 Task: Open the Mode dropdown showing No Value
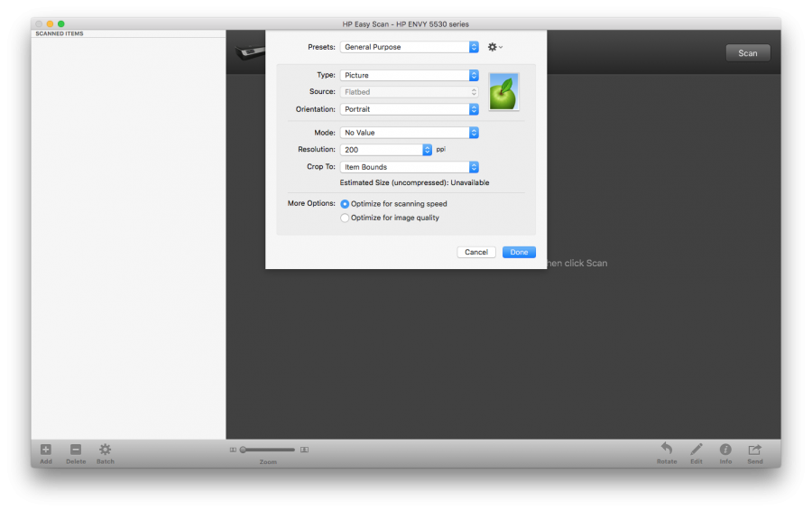[x=409, y=133]
